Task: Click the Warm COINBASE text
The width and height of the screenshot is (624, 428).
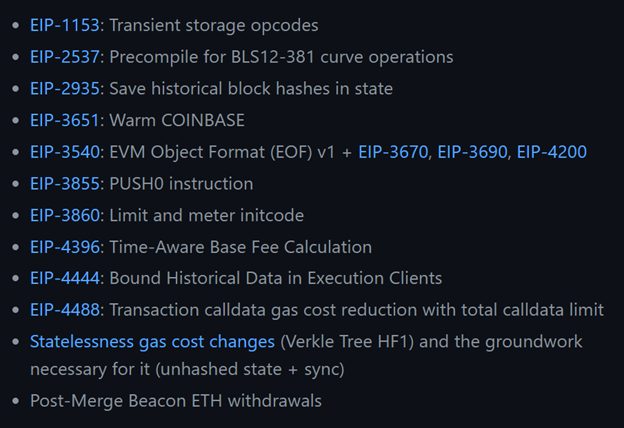Action: pyautogui.click(x=177, y=120)
